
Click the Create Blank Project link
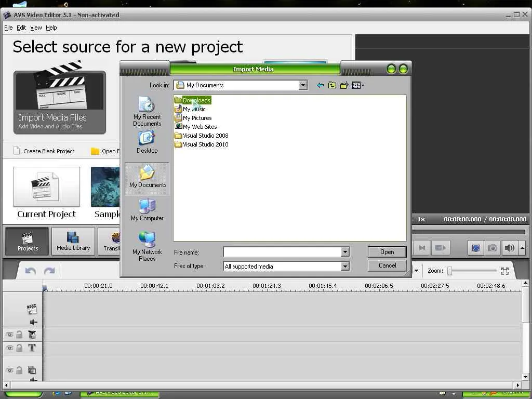click(44, 151)
